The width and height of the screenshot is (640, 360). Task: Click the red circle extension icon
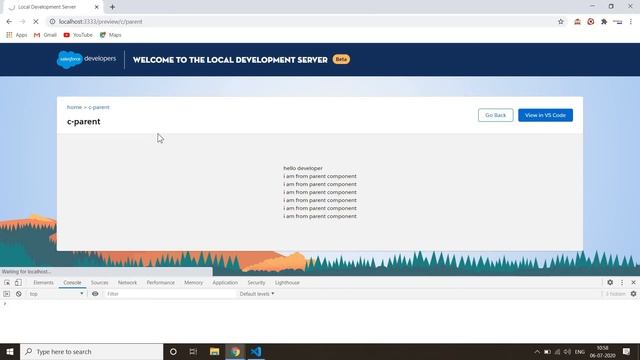591,22
